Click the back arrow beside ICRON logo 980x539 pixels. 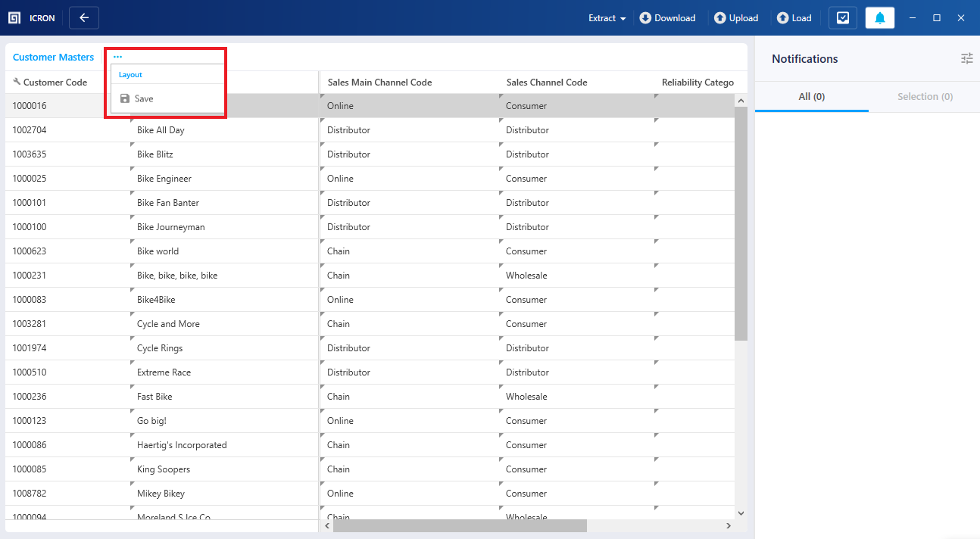83,17
